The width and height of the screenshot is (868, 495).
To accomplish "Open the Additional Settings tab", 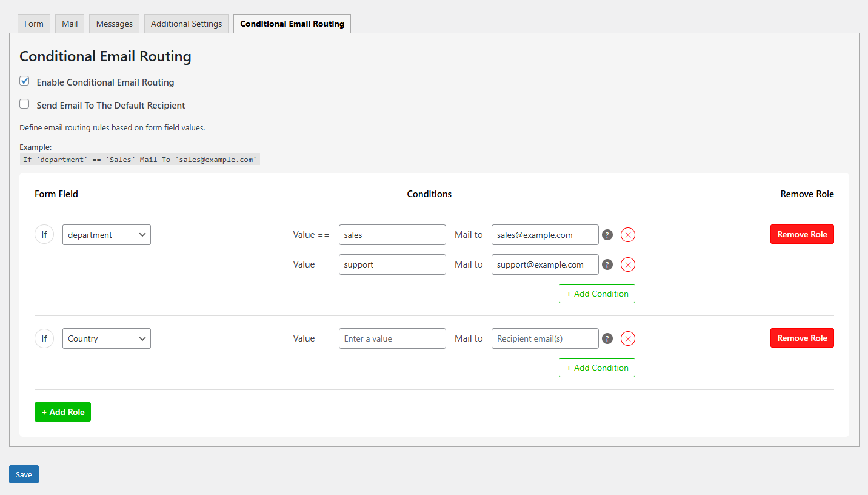I will point(187,24).
